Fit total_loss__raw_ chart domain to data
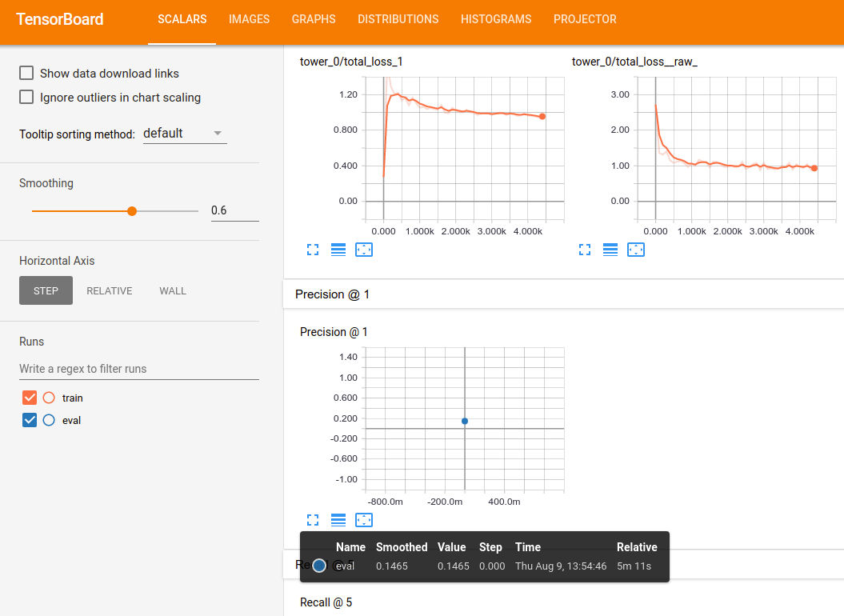 (636, 250)
